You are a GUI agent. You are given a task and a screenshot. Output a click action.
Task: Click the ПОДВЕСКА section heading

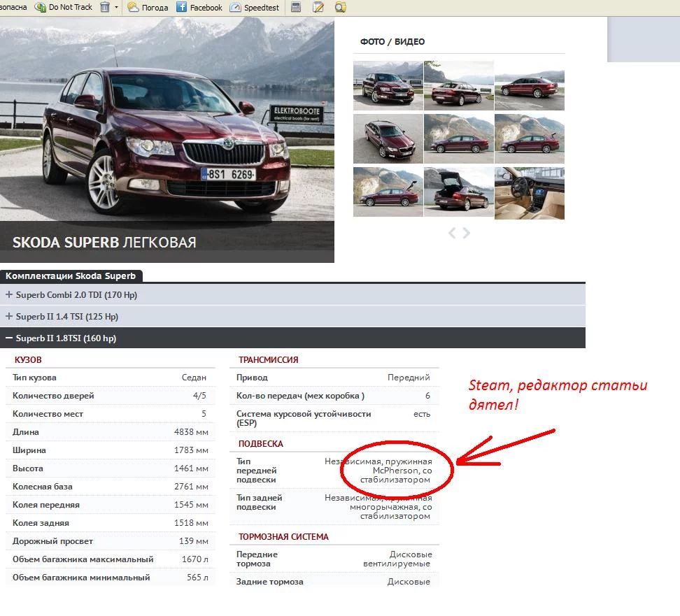[261, 444]
